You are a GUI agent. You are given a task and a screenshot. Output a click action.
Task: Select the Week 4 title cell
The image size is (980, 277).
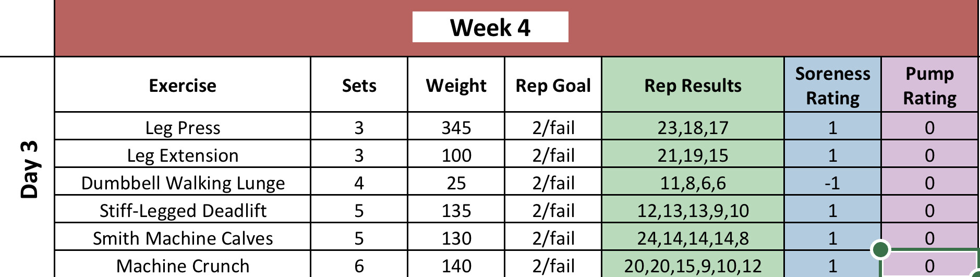tap(490, 27)
